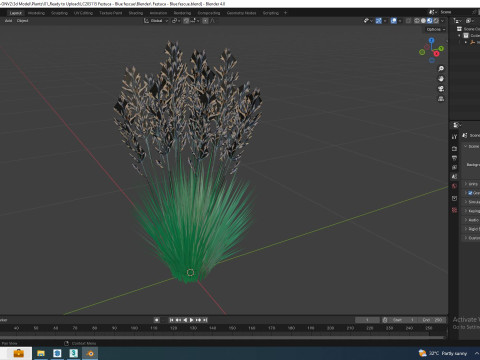The width and height of the screenshot is (480, 360).
Task: Open the View Layer properties tab
Action: (454, 167)
